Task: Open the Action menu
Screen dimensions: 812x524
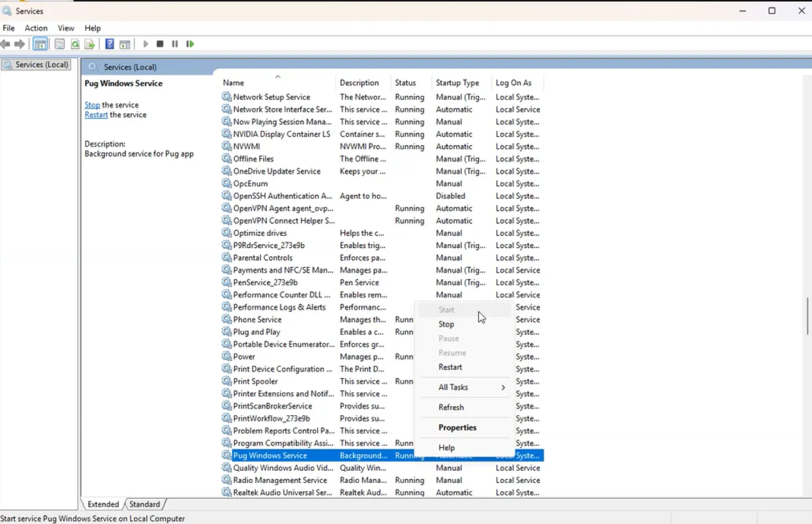Action: click(36, 28)
